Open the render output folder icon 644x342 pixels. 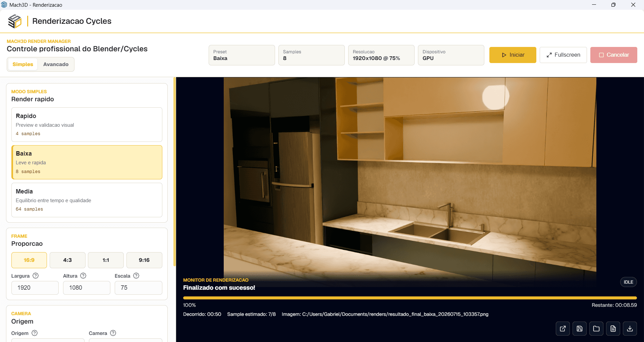pos(596,329)
